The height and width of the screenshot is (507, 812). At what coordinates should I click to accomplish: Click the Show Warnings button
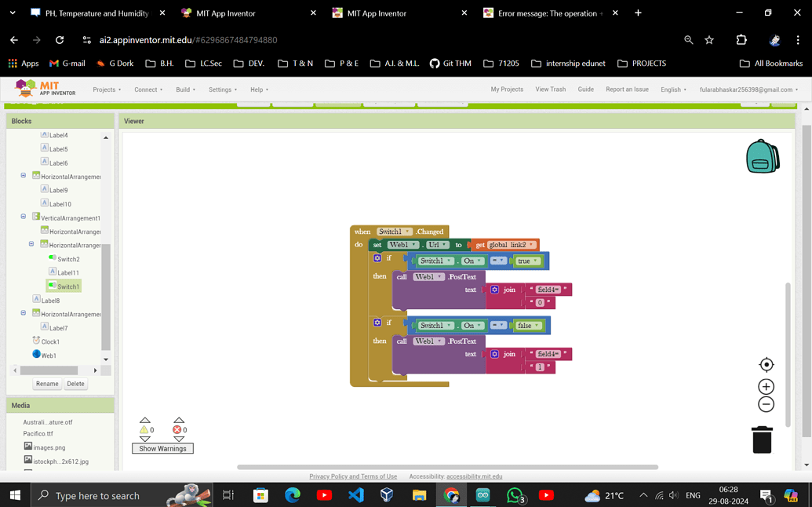coord(162,448)
